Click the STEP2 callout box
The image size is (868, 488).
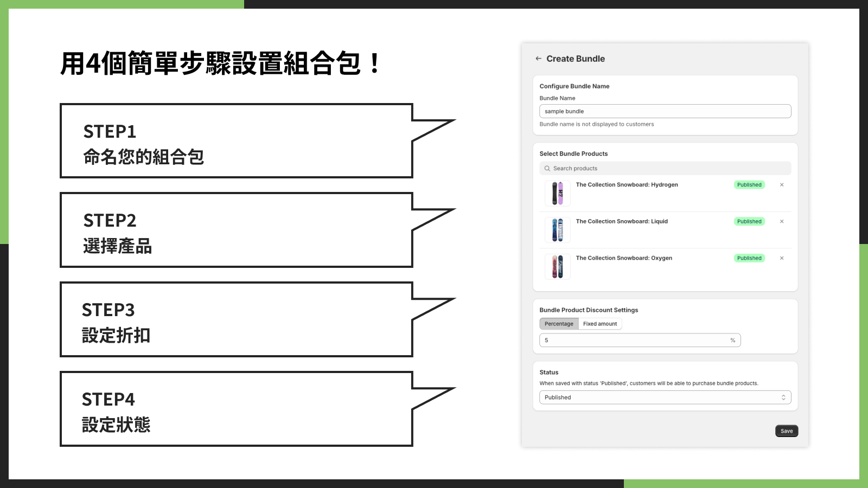pyautogui.click(x=237, y=230)
